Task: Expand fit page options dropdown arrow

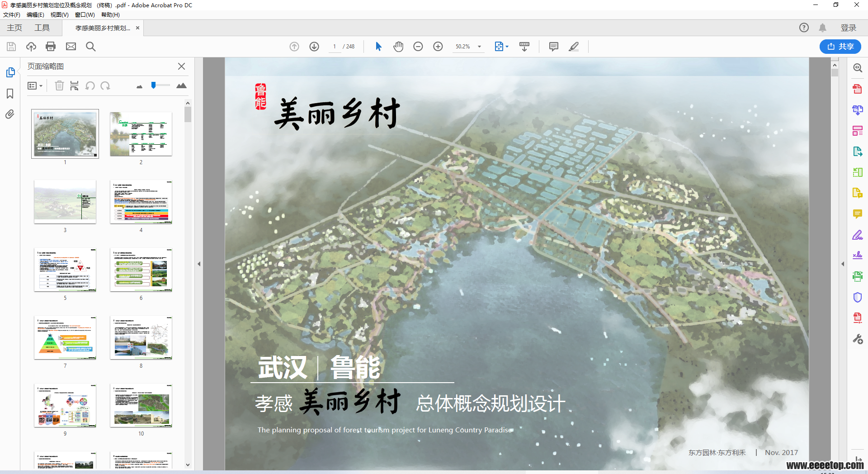Action: (507, 47)
